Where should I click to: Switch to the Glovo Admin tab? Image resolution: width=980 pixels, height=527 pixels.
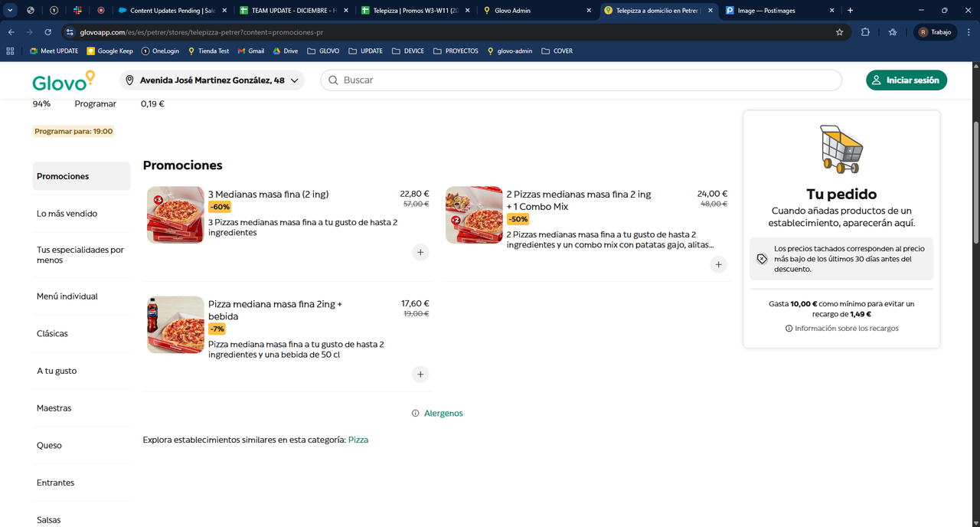click(537, 11)
